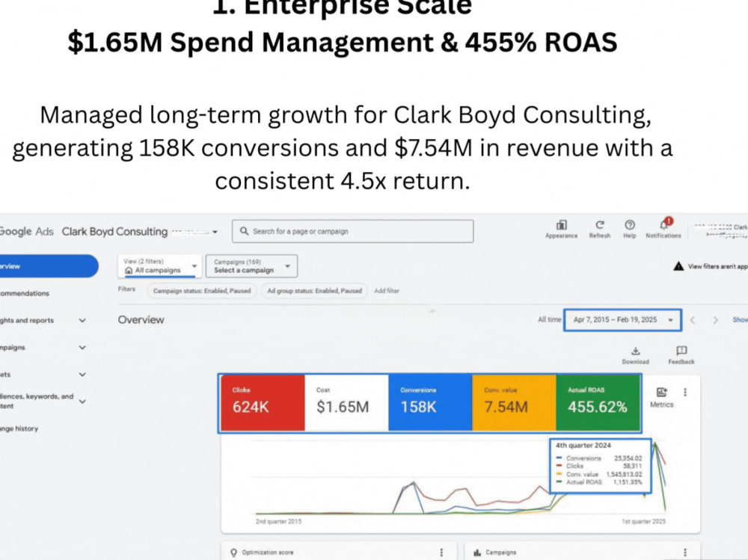
Task: Click the Overview page heading
Action: [141, 319]
